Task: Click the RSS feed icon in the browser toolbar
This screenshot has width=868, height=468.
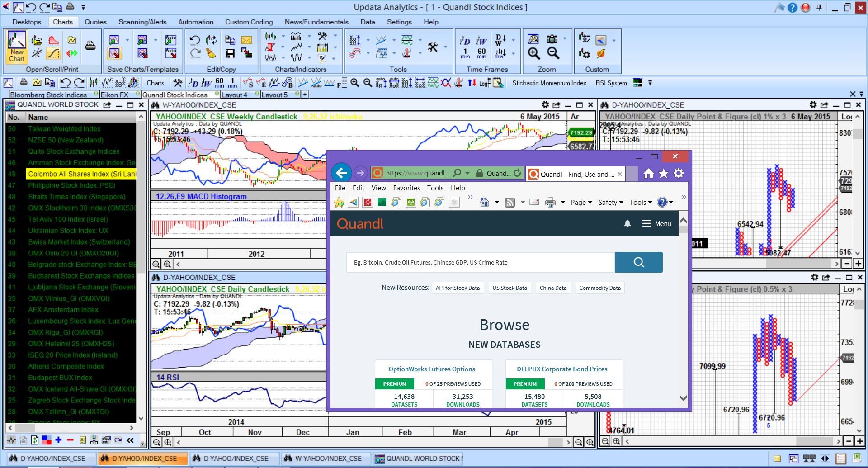Action: pyautogui.click(x=510, y=203)
